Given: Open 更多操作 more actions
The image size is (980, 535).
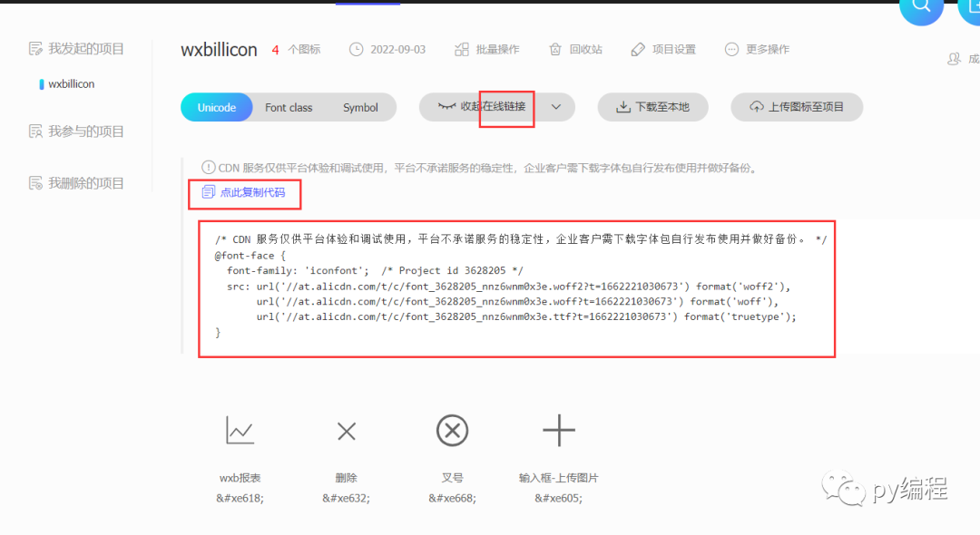Looking at the screenshot, I should click(757, 49).
